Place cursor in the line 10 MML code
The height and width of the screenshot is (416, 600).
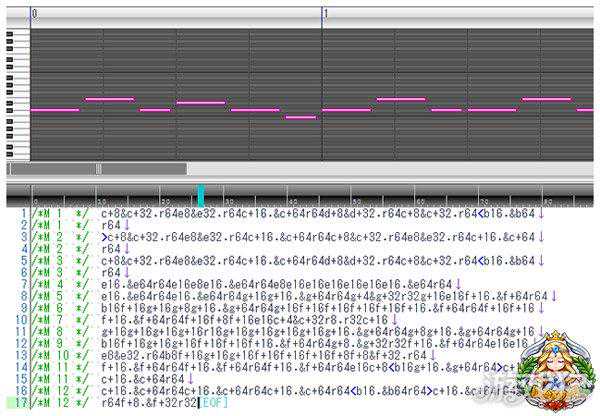pyautogui.click(x=250, y=319)
